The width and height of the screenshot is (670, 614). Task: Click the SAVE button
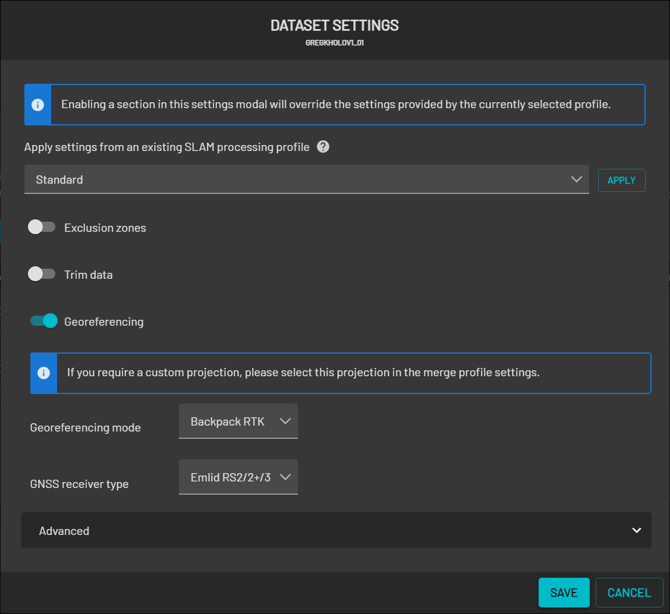click(563, 593)
